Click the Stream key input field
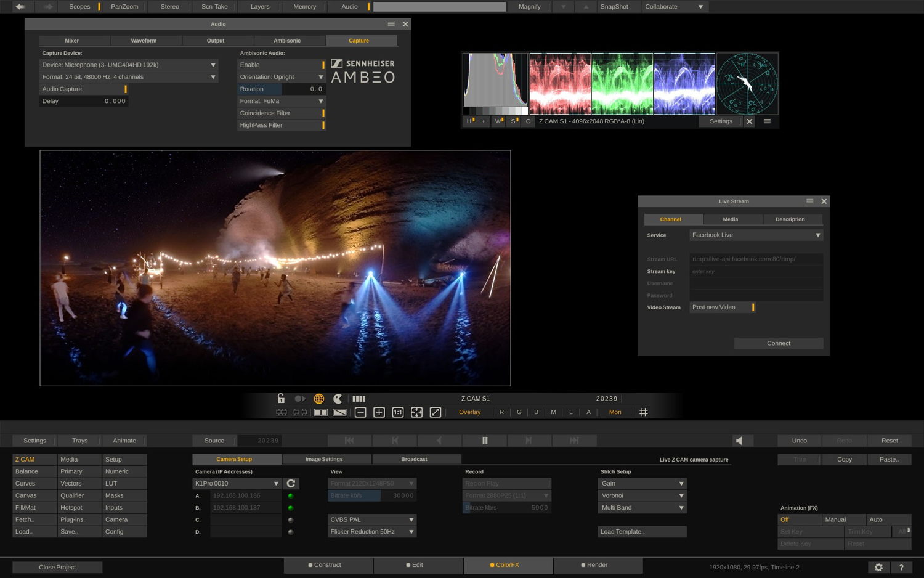 [756, 271]
